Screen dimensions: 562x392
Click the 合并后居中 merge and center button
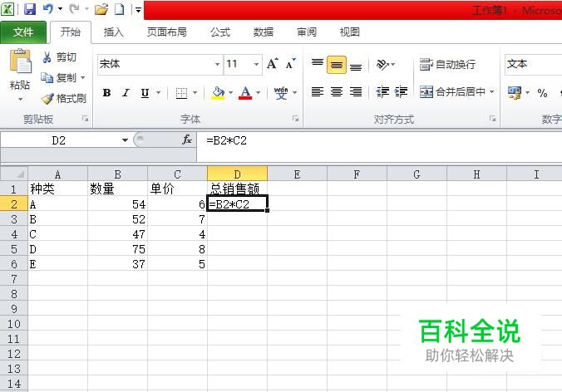pos(453,92)
